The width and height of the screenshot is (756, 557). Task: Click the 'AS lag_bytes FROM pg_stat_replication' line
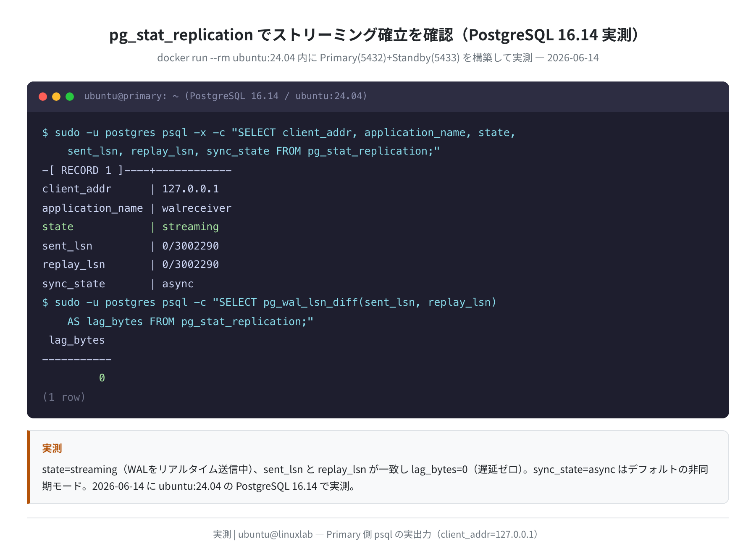[x=190, y=322]
